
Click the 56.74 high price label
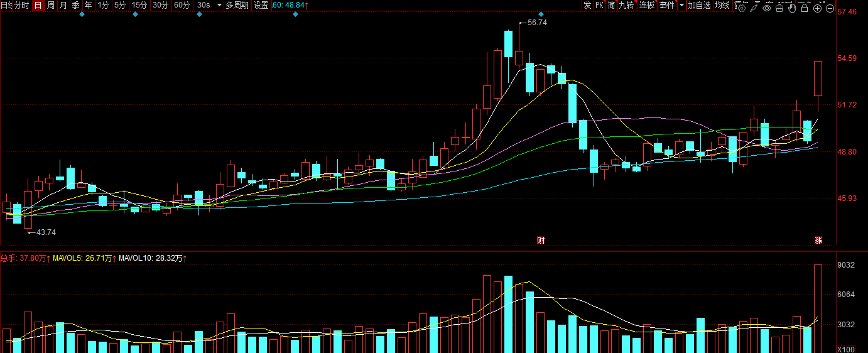pyautogui.click(x=538, y=23)
